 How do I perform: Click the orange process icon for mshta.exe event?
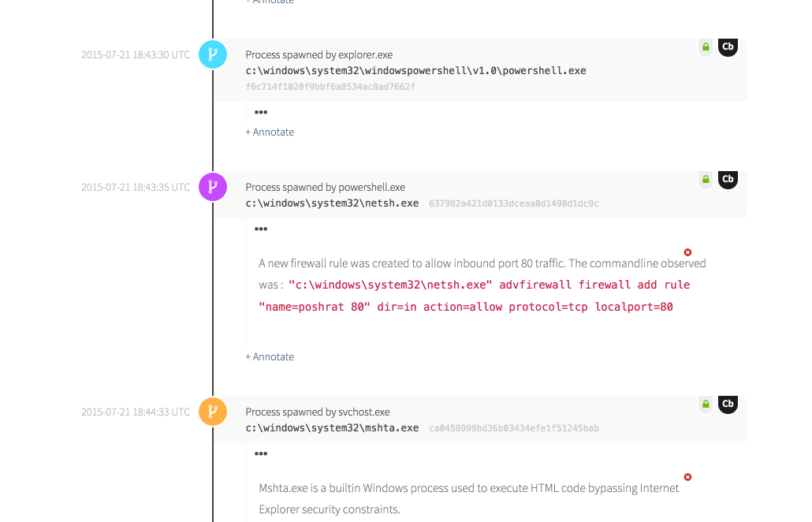click(x=213, y=411)
